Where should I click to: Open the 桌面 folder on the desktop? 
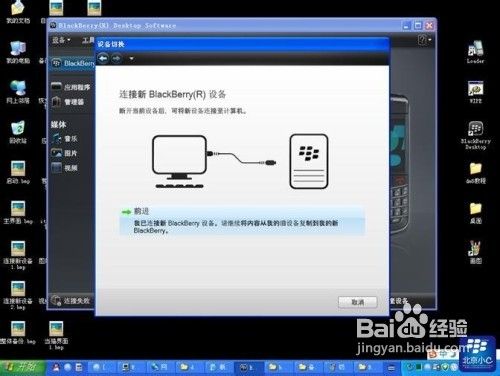pyautogui.click(x=475, y=212)
